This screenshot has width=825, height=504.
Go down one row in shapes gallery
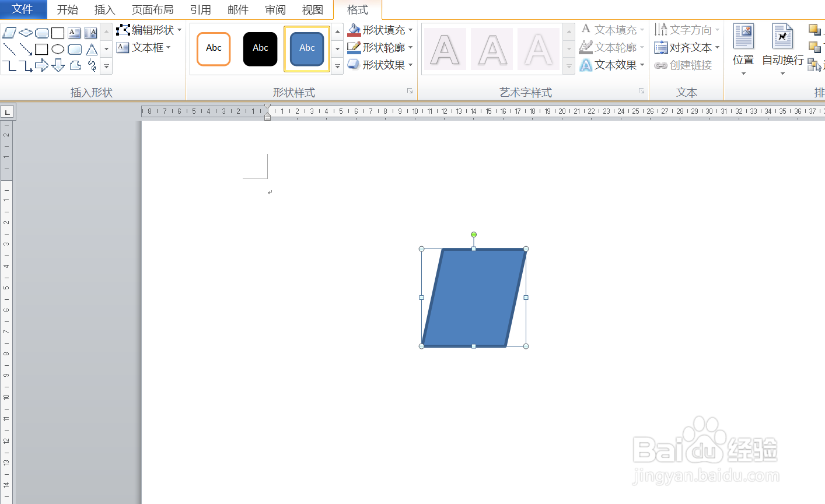point(106,49)
